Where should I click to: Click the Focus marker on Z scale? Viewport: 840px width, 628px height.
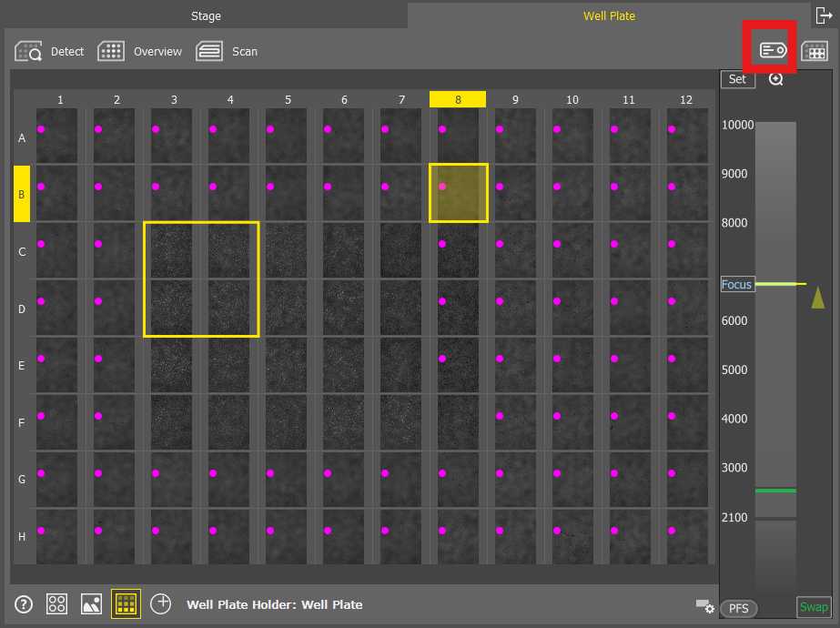click(736, 285)
